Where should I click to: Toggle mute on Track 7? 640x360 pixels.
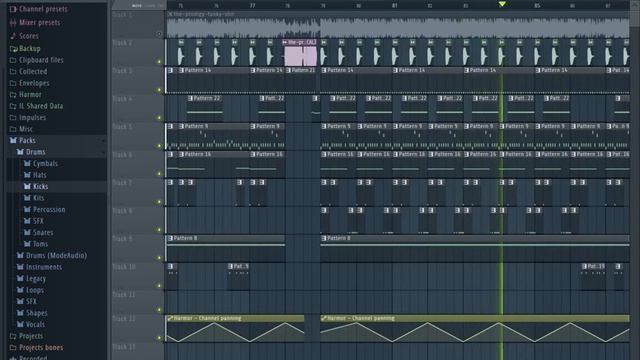click(x=159, y=202)
